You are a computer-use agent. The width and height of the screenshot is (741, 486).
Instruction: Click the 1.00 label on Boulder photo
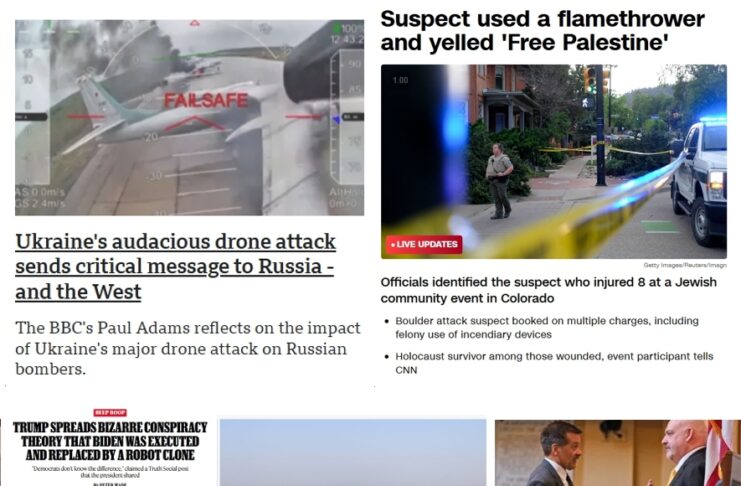400,80
